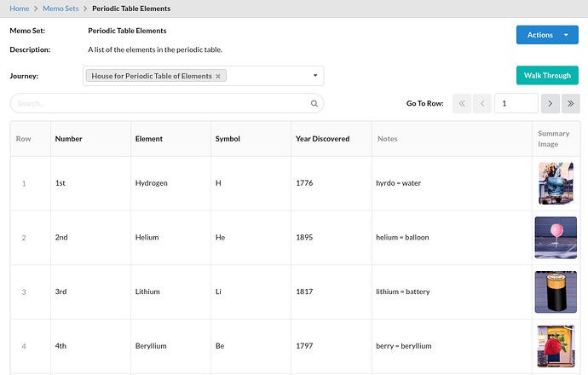Click the Periodic Table Elements breadcrumb text
588x375 pixels.
coord(131,9)
